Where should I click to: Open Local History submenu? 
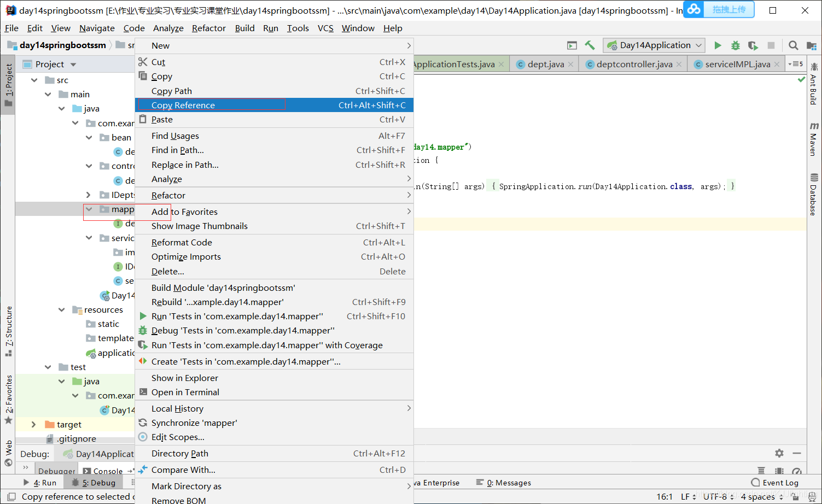pos(274,408)
